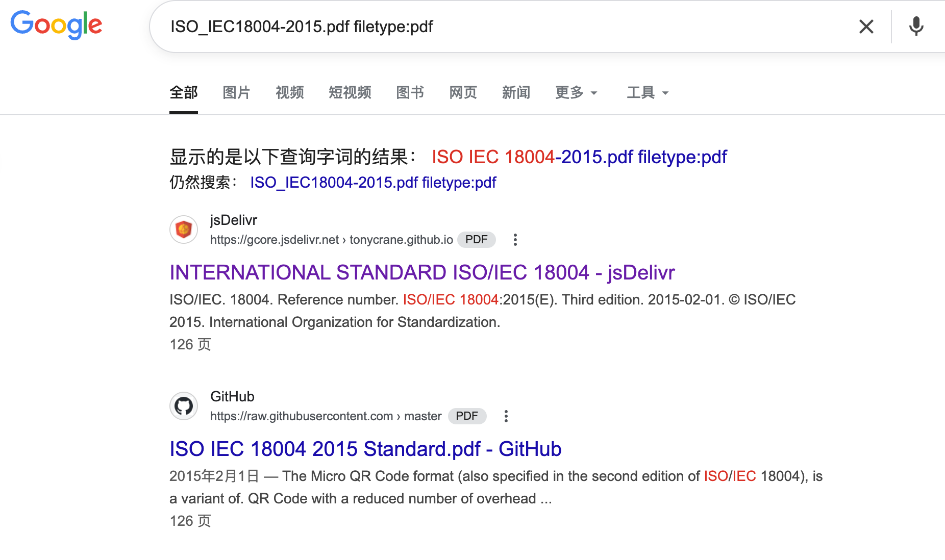
Task: Open ISO IEC 18004 2015 Standard.pdf GitHub link
Action: [x=365, y=449]
